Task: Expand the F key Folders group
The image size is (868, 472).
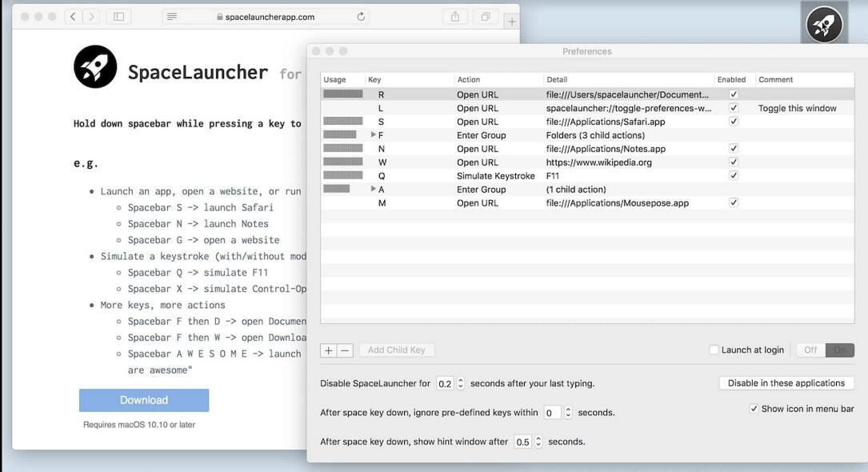Action: (374, 135)
